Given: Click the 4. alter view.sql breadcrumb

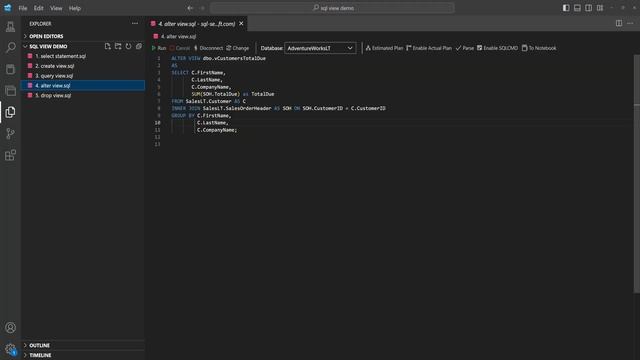Looking at the screenshot, I should coord(178,36).
